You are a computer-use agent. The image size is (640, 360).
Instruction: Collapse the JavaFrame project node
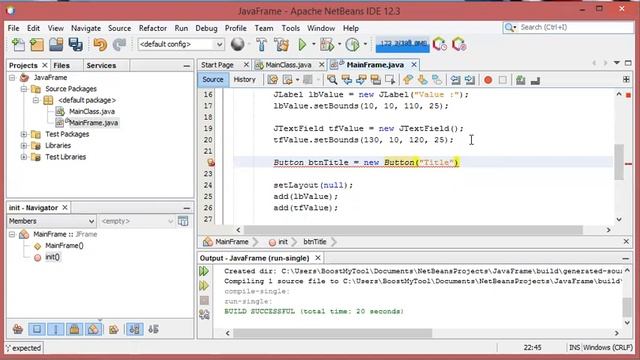[12, 77]
